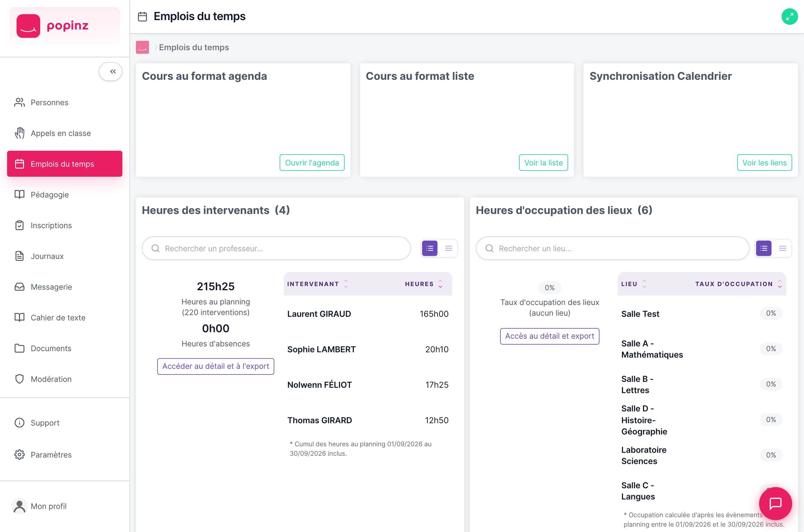Select detailed list view for lieux

coord(764,248)
